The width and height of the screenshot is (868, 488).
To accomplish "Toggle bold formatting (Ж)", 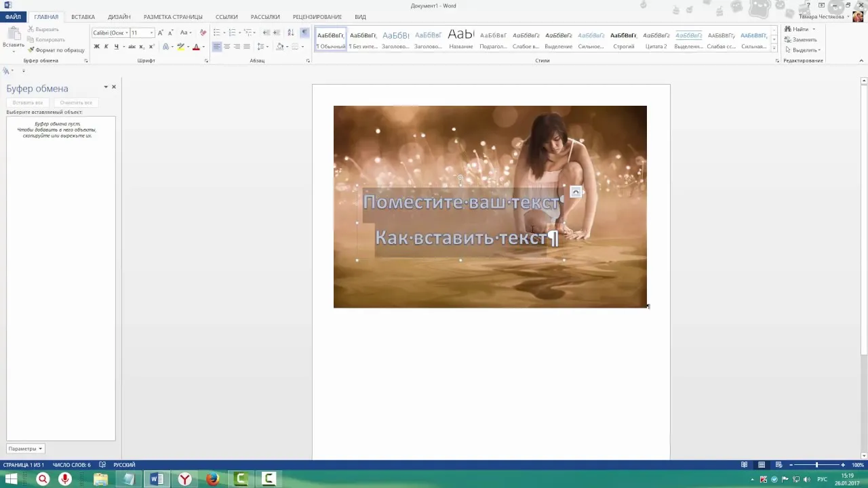I will (96, 47).
